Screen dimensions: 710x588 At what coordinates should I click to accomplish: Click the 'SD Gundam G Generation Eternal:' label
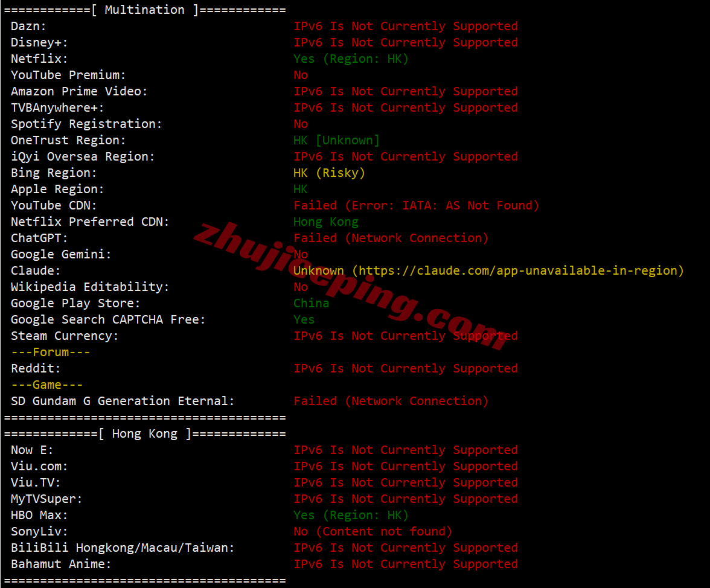point(123,401)
